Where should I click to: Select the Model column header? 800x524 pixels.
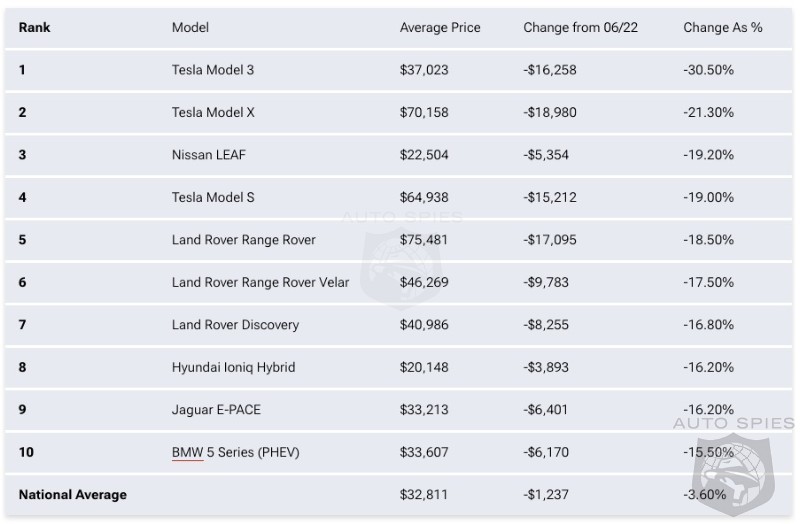190,27
